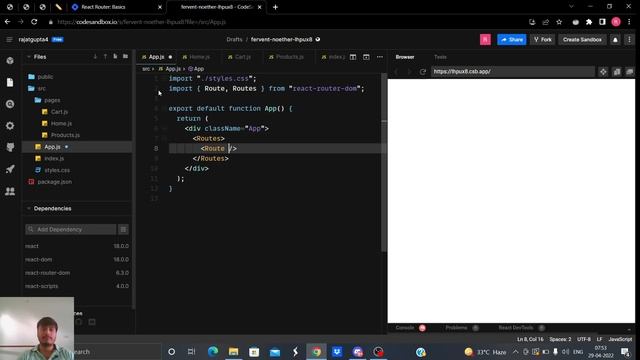Viewport: 640px width, 360px height.
Task: Open Microsoft Edge from the taskbar
Action: pyautogui.click(x=213, y=351)
